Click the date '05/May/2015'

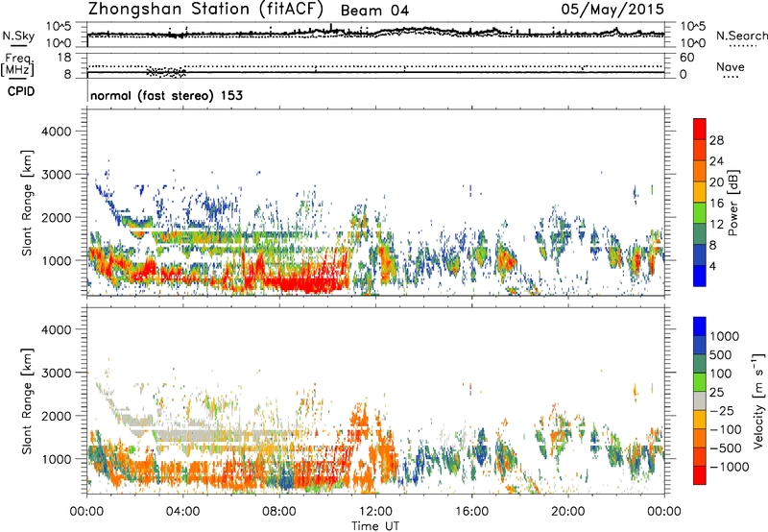pos(612,9)
